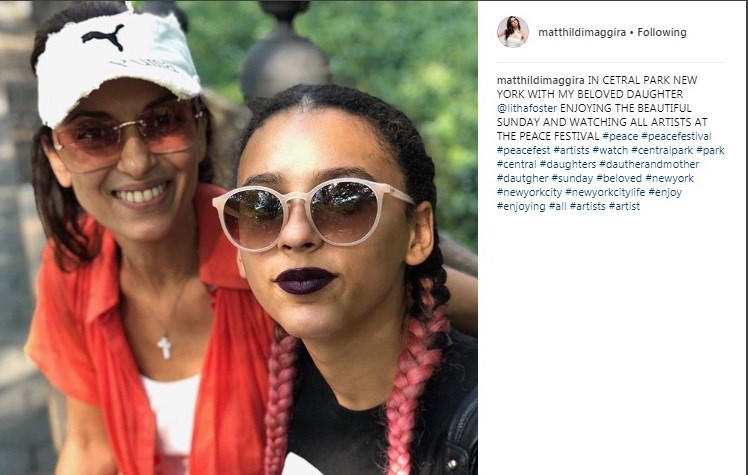
Task: Open the #watch hashtag
Action: tap(610, 150)
